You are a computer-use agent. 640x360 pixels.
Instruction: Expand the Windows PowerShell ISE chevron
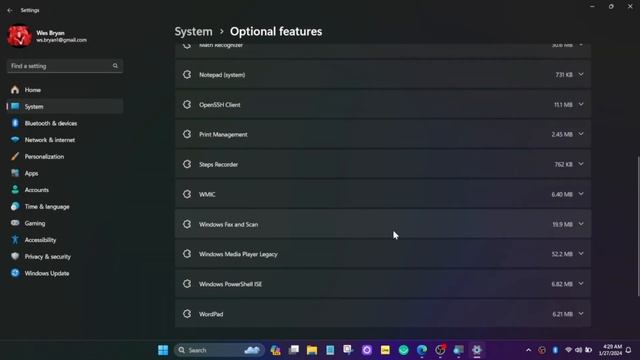coord(581,284)
